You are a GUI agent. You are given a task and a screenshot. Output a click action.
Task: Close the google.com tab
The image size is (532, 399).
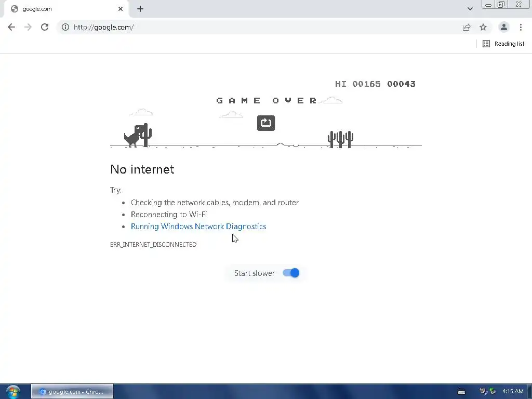point(121,9)
